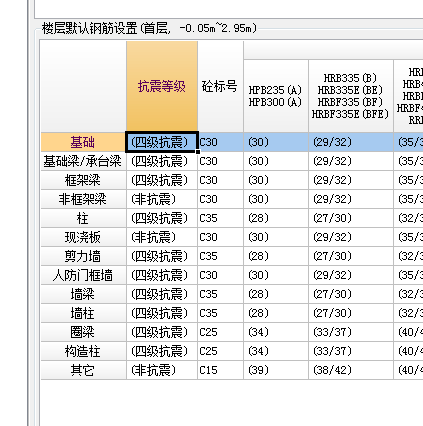Click 墙梁 seismic grade cell

click(x=162, y=294)
